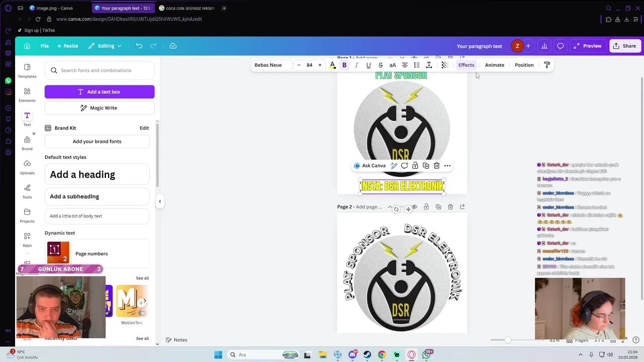Click the font search field

[x=100, y=70]
